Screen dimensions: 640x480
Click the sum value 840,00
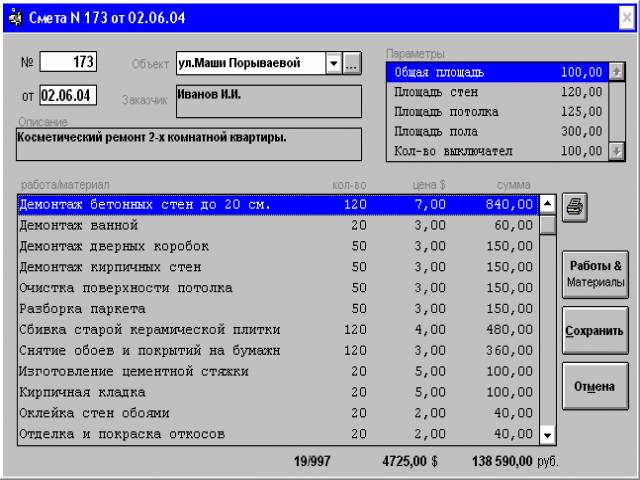click(509, 204)
